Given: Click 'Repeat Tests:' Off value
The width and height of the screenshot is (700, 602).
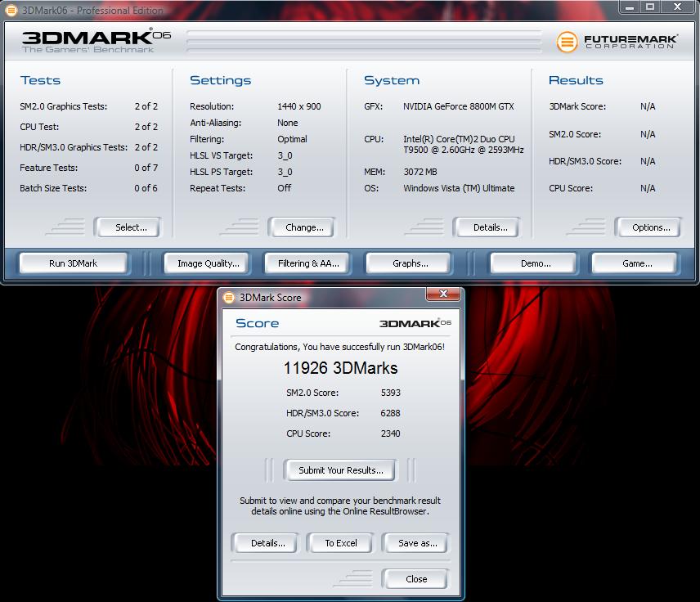Looking at the screenshot, I should click(x=284, y=188).
